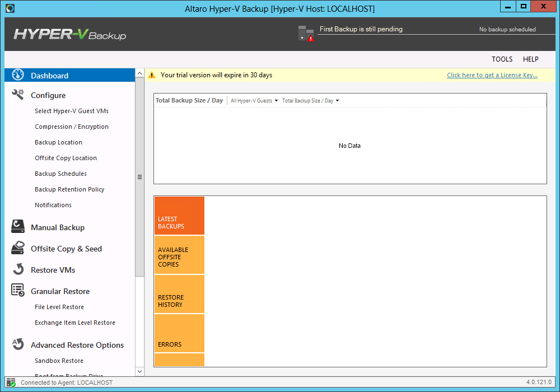Open Offsite Copy Location settings
The width and height of the screenshot is (560, 392).
click(x=66, y=158)
